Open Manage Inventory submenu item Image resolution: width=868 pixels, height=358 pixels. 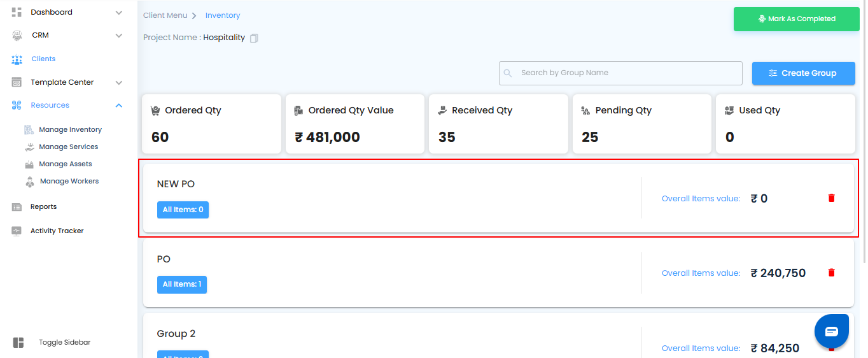coord(70,130)
